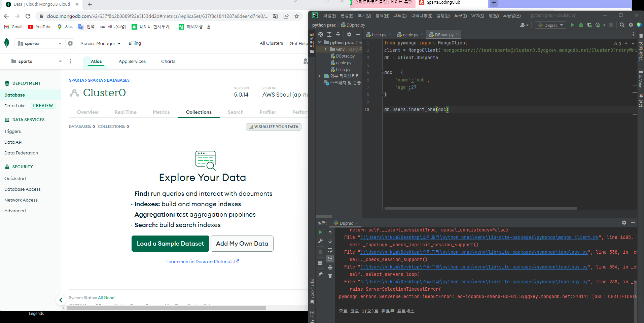Collapse all icon in PyCharm project panel
The height and width of the screenshot is (323, 644).
point(338,34)
